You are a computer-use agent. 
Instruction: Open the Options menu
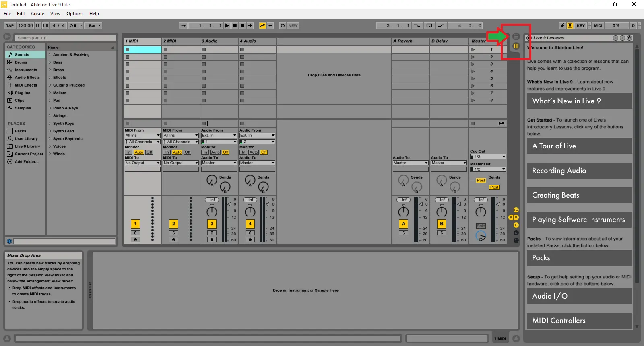pyautogui.click(x=75, y=14)
